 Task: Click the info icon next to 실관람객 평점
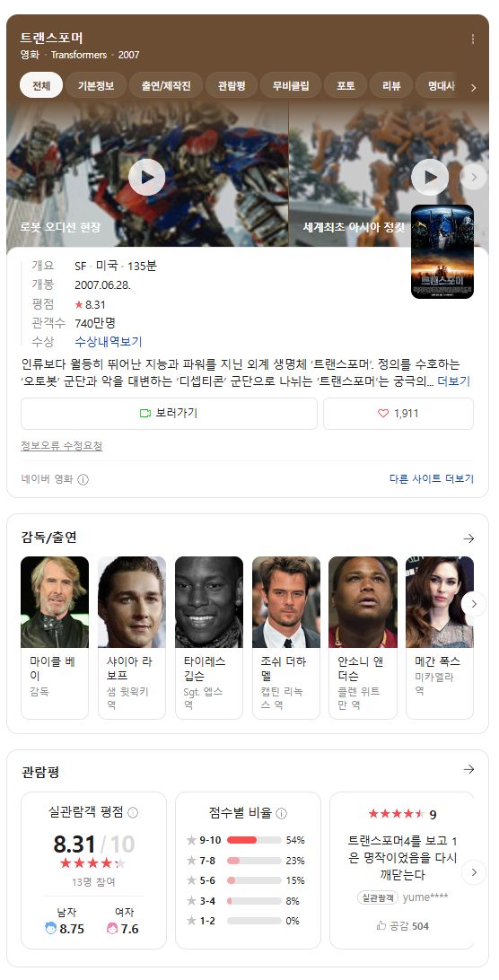click(x=133, y=812)
